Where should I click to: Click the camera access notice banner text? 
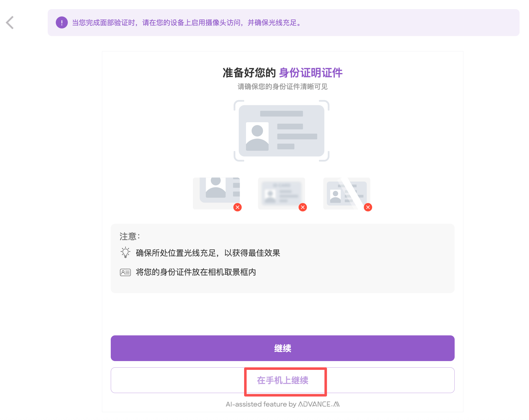187,23
